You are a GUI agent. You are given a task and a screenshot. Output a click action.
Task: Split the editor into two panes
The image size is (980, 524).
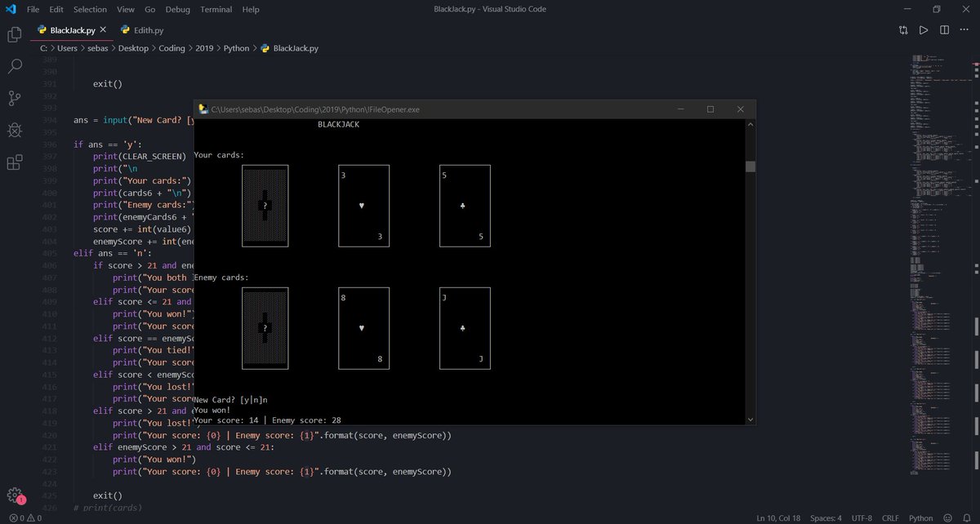945,29
